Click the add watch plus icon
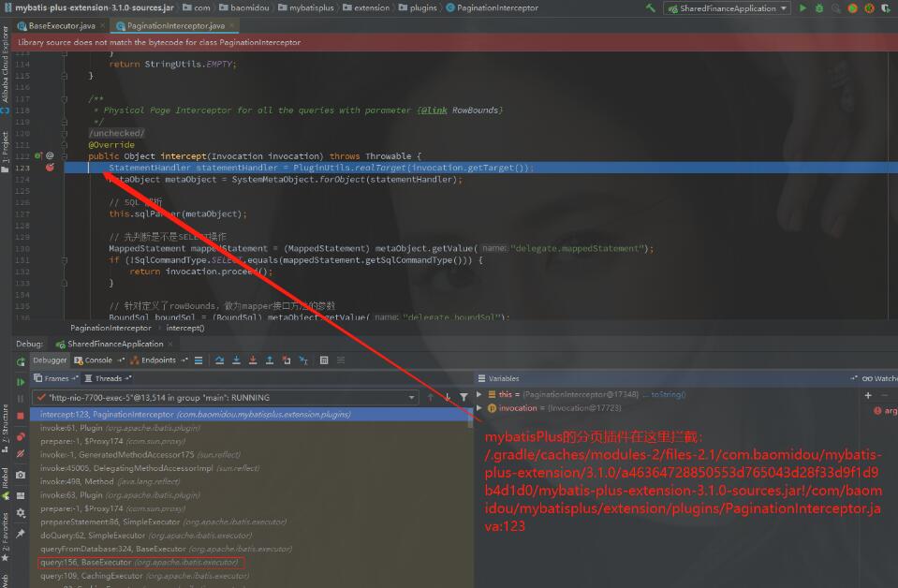The image size is (898, 588). tap(868, 395)
